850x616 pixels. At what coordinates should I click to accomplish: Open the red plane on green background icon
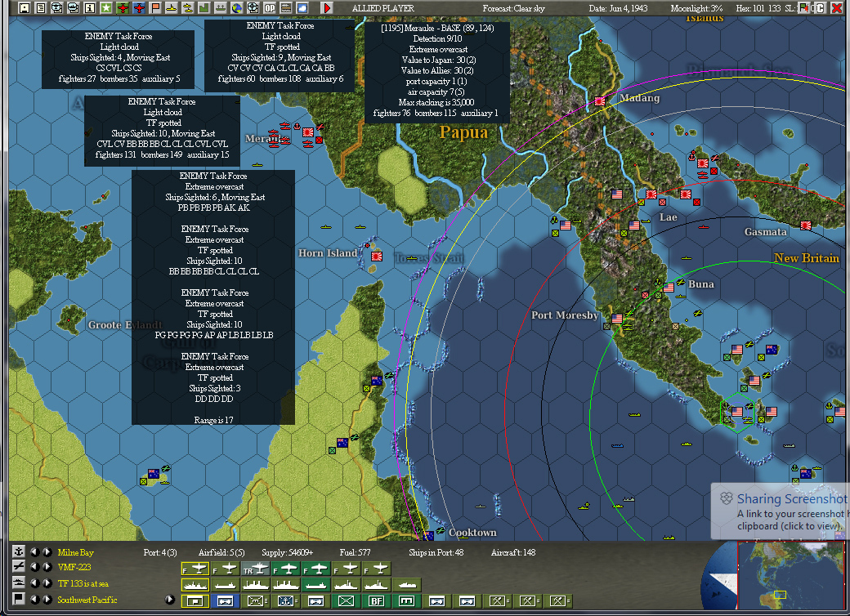click(x=123, y=7)
